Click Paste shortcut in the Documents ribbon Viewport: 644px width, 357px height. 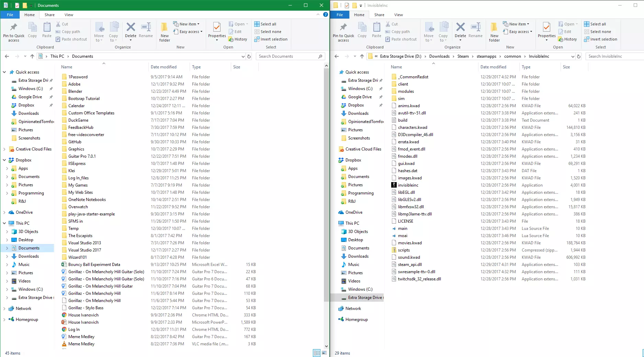(x=71, y=39)
